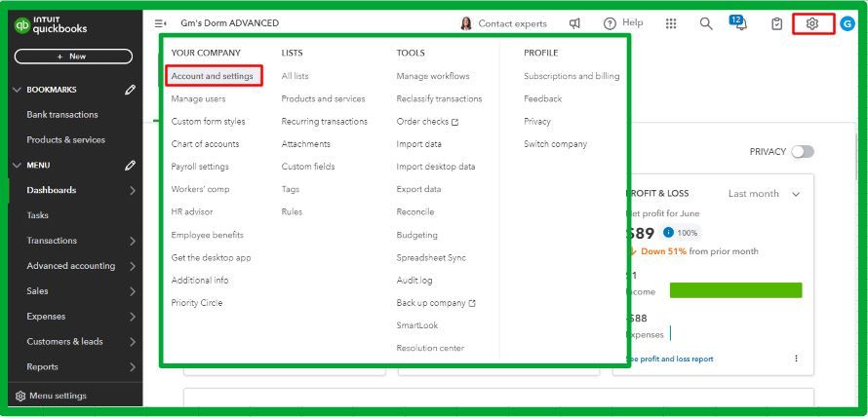Click the Help question mark icon
The height and width of the screenshot is (417, 868).
click(x=610, y=23)
